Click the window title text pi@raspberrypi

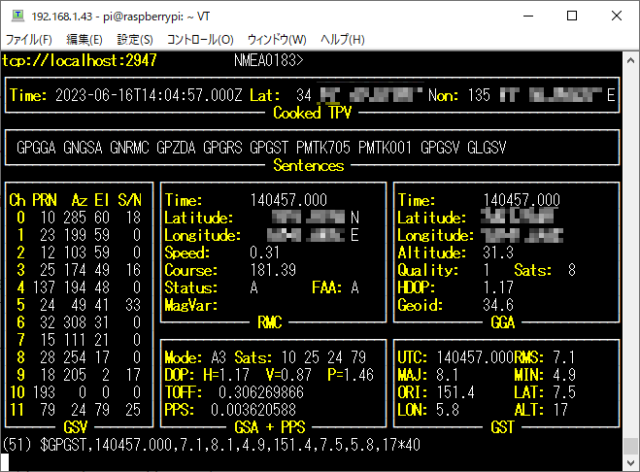[150, 16]
